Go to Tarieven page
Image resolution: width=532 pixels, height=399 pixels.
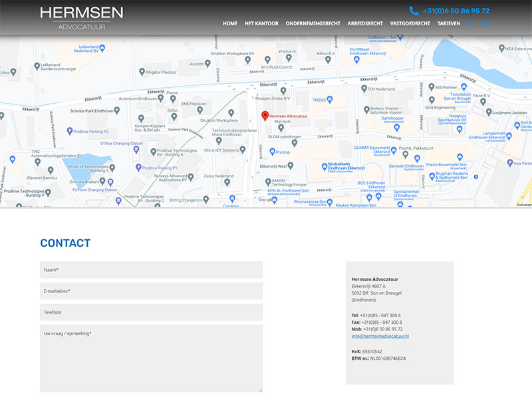coord(448,23)
